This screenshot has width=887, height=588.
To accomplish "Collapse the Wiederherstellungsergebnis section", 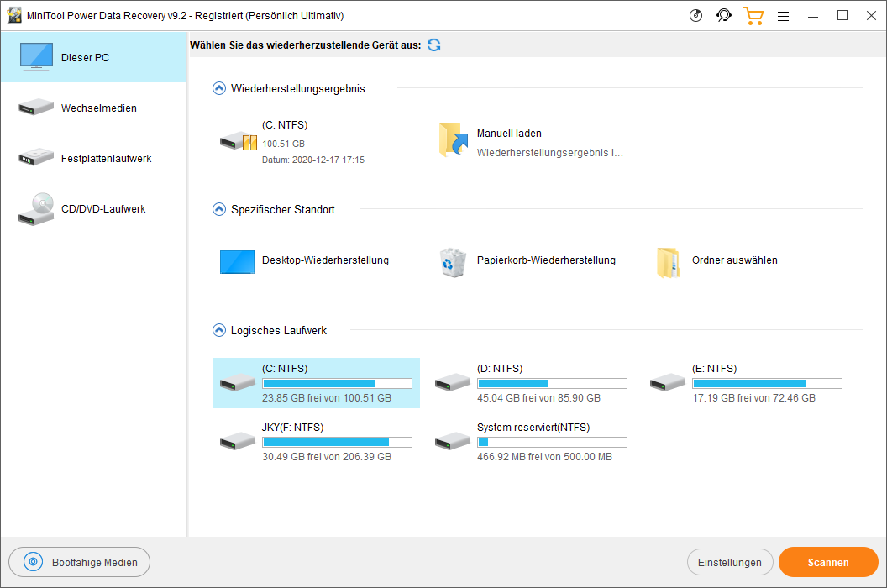I will click(219, 88).
